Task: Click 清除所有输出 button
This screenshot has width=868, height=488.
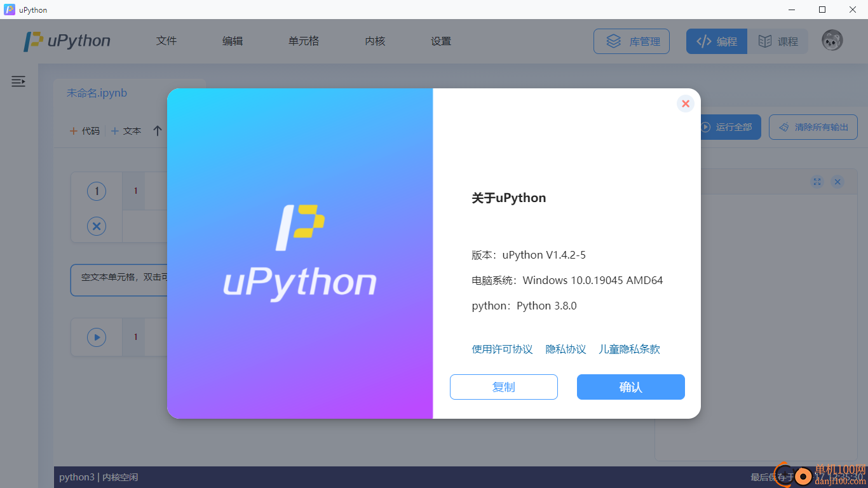Action: coord(813,127)
